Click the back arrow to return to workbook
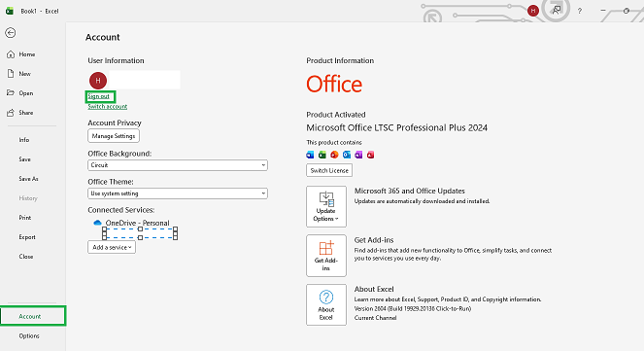Viewport: 644px width, 351px height. pos(11,33)
